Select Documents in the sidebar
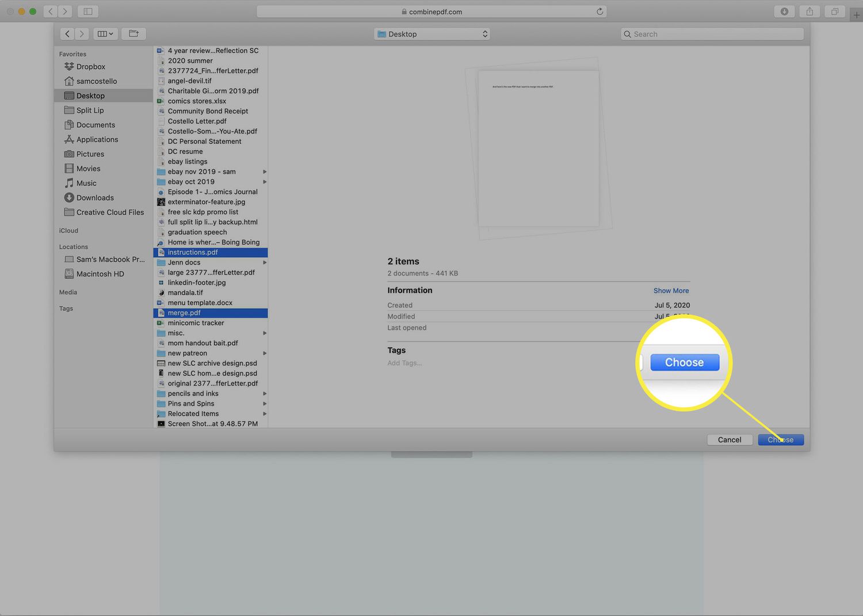 point(96,125)
